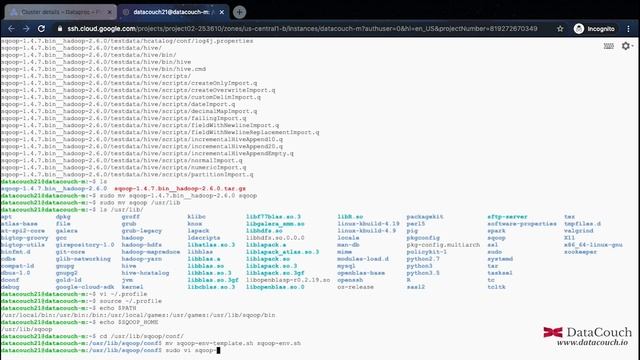Click the 'hive-hcatalog' directory entry

point(145,273)
